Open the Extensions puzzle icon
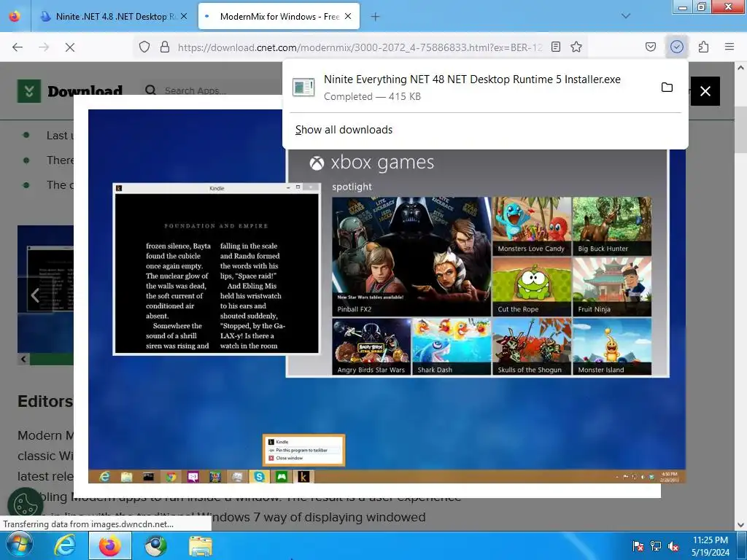 click(703, 47)
